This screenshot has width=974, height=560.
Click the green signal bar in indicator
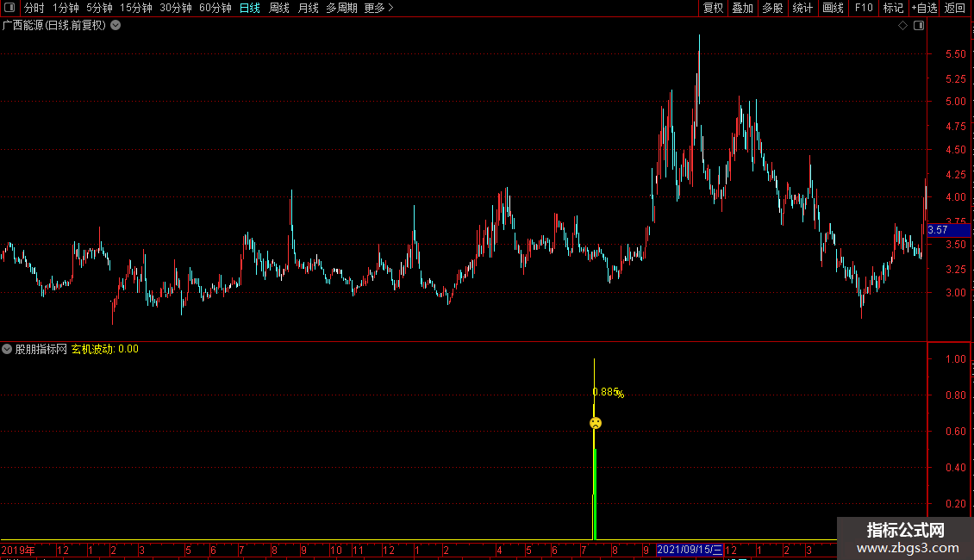(x=595, y=494)
